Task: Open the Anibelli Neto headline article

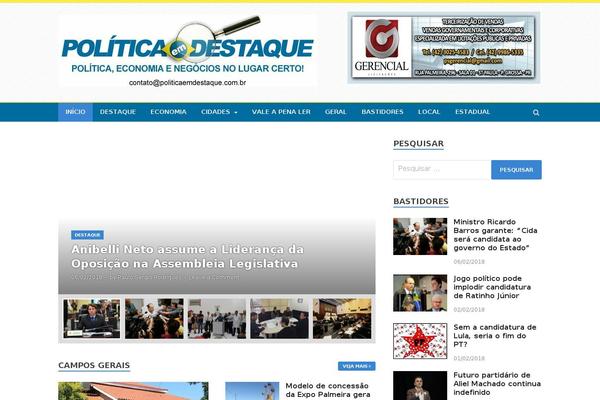Action: [188, 256]
